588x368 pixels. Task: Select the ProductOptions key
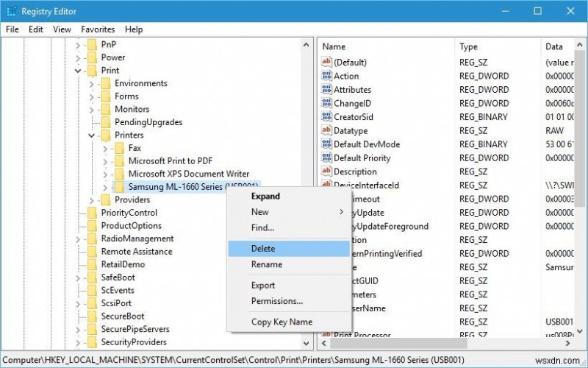(132, 226)
